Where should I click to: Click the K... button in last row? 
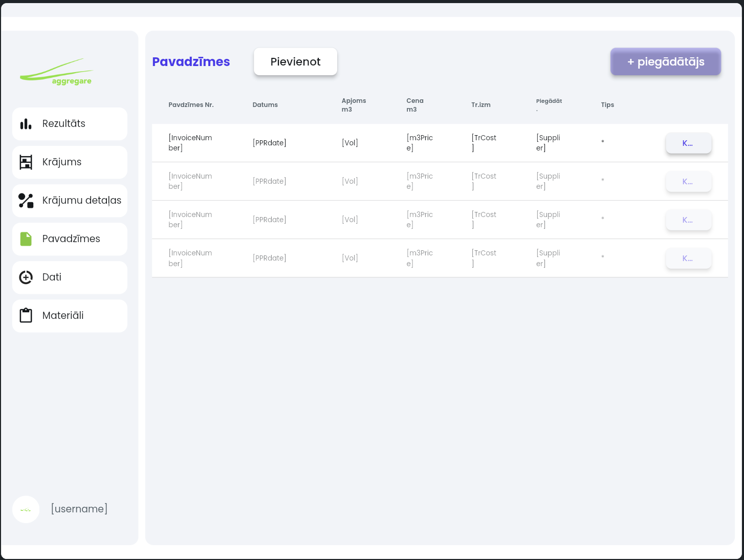[688, 259]
